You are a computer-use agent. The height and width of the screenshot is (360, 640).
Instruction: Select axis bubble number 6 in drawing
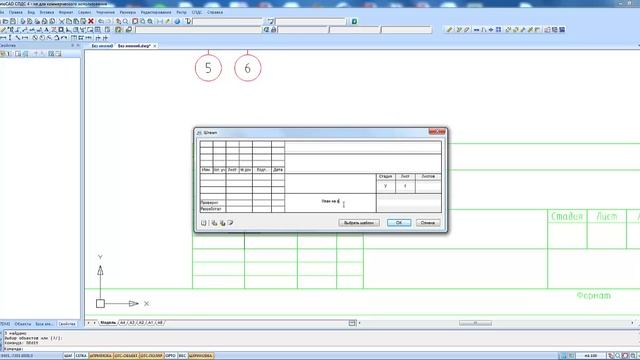(247, 68)
